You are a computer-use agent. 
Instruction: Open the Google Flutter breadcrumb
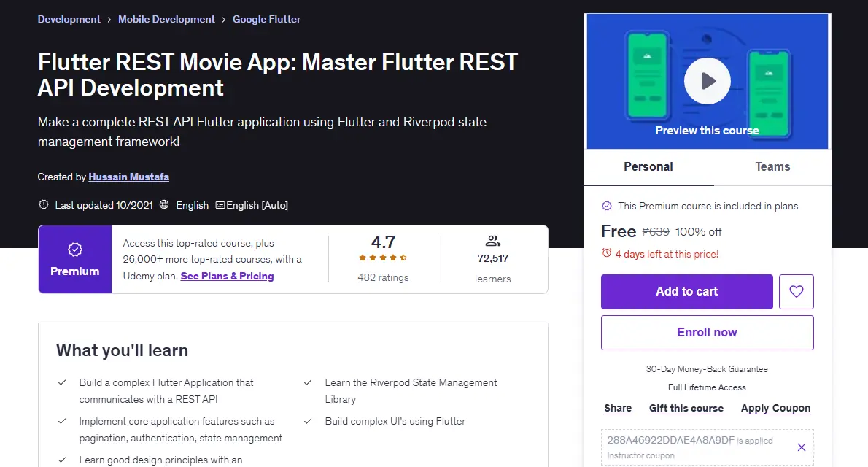click(x=266, y=19)
